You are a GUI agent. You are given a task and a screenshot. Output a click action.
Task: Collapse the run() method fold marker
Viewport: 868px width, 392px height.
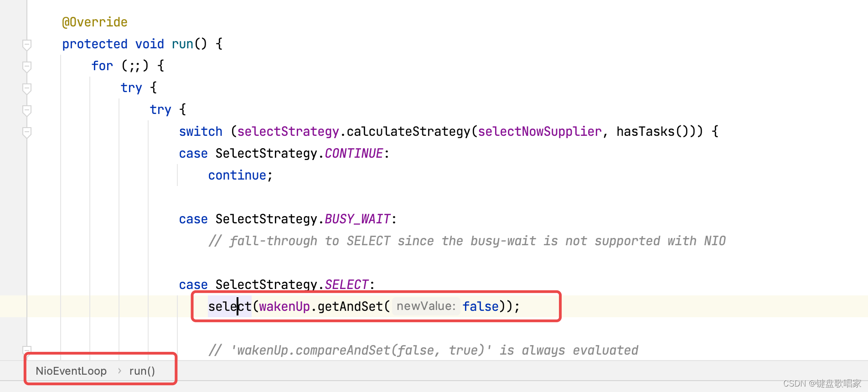pyautogui.click(x=27, y=44)
